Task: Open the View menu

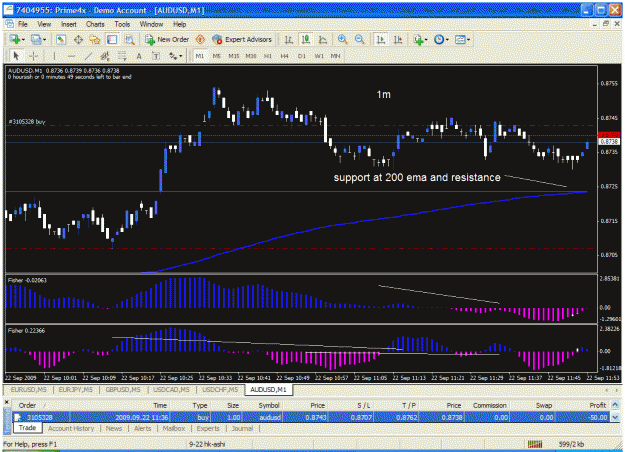Action: click(x=44, y=24)
